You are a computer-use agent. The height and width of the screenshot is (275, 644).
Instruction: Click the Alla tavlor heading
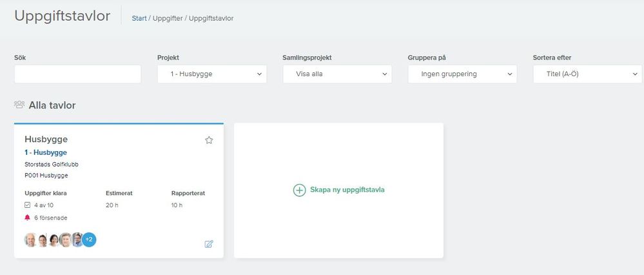[52, 105]
